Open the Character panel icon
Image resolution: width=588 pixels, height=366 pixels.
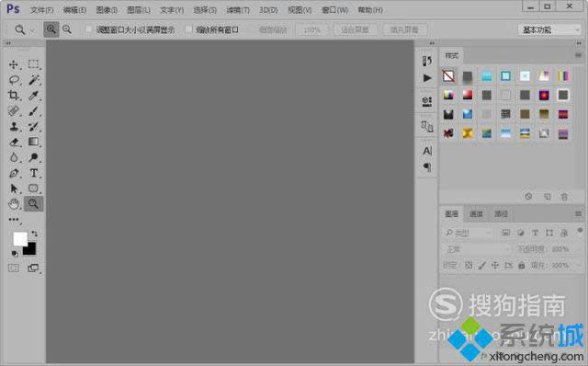coord(427,151)
